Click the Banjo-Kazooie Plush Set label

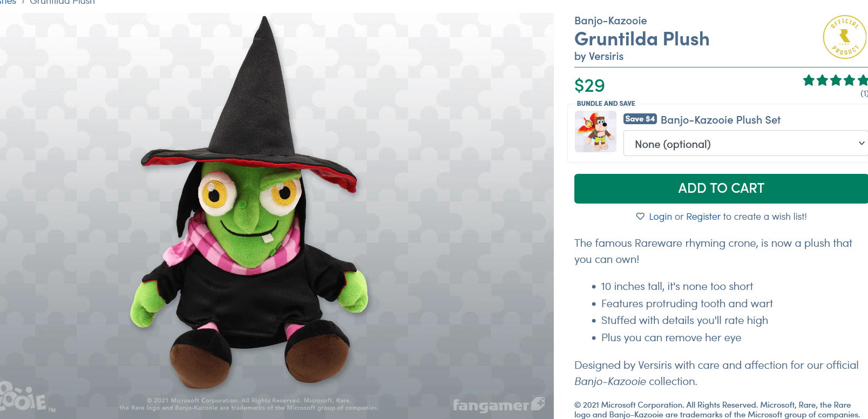pyautogui.click(x=721, y=120)
